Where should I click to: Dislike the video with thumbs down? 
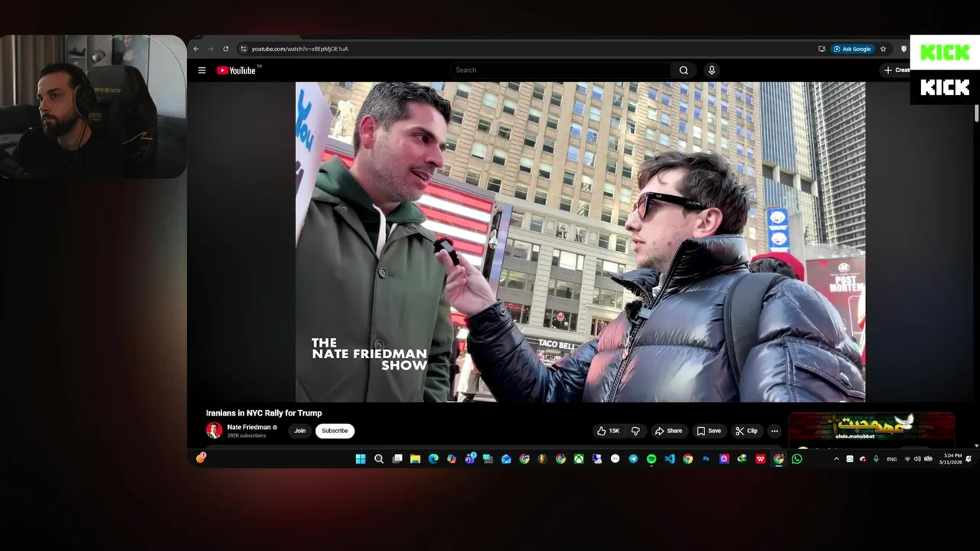click(x=635, y=431)
